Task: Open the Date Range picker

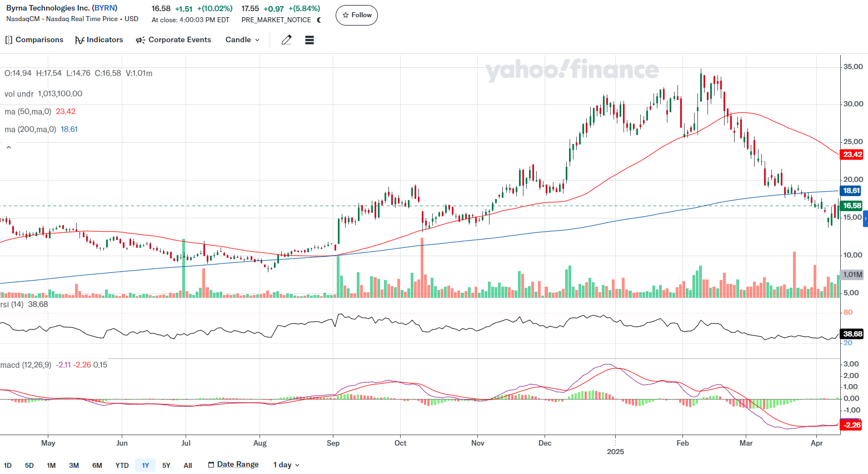Action: pyautogui.click(x=233, y=465)
